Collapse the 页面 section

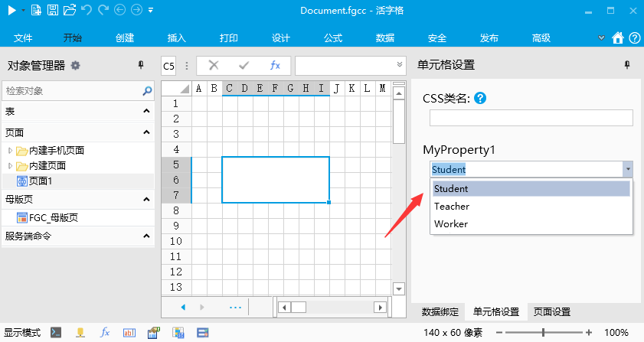click(x=146, y=132)
